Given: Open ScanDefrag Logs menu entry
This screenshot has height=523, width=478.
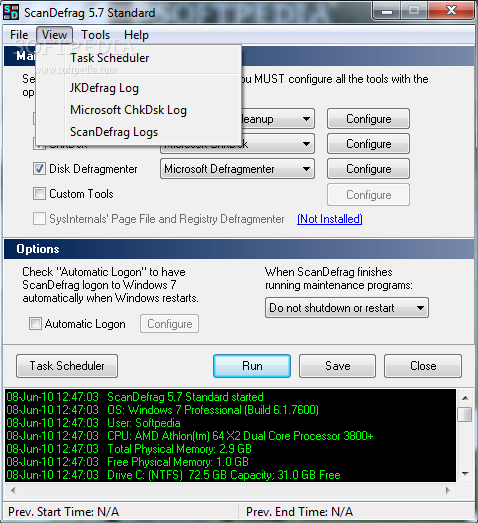Looking at the screenshot, I should (x=138, y=132).
